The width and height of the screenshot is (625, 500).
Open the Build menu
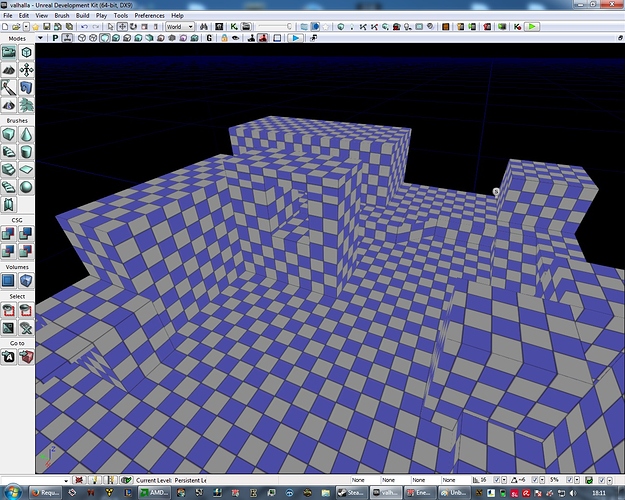point(82,16)
